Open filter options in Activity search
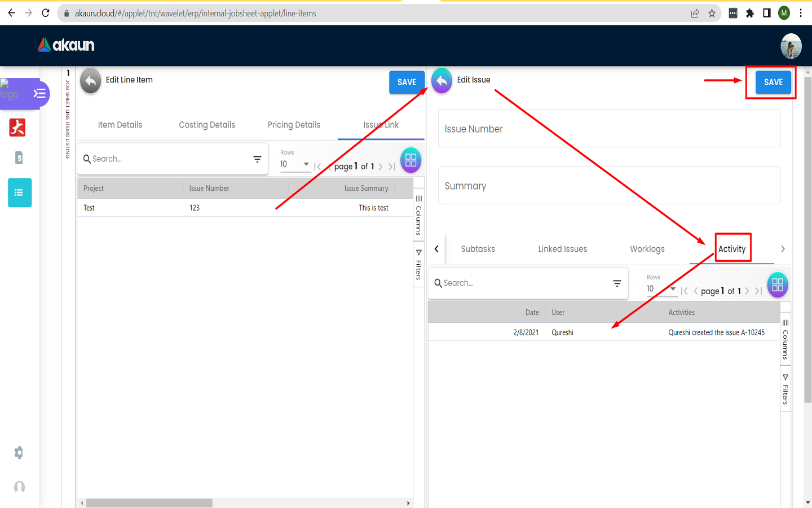The height and width of the screenshot is (508, 812). pyautogui.click(x=617, y=283)
